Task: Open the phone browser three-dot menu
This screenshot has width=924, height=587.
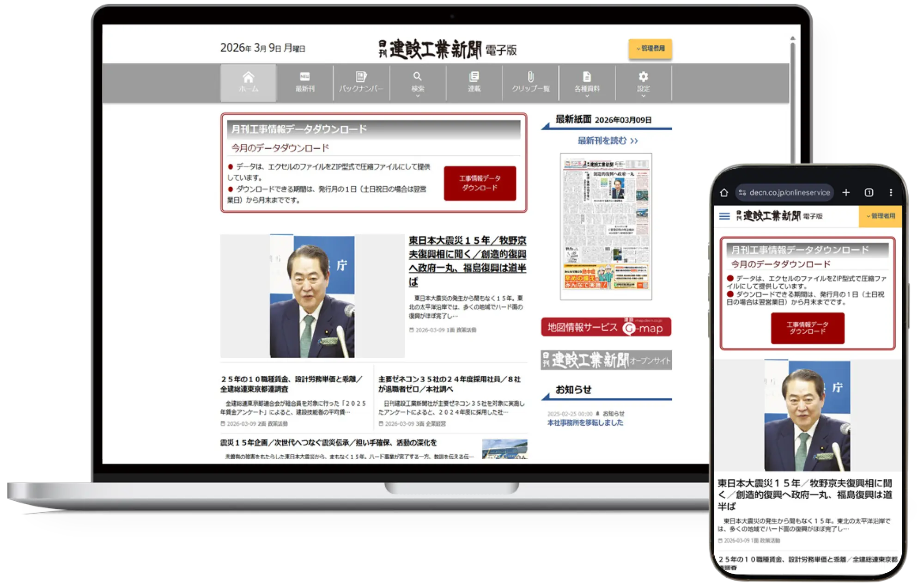Action: pos(891,193)
